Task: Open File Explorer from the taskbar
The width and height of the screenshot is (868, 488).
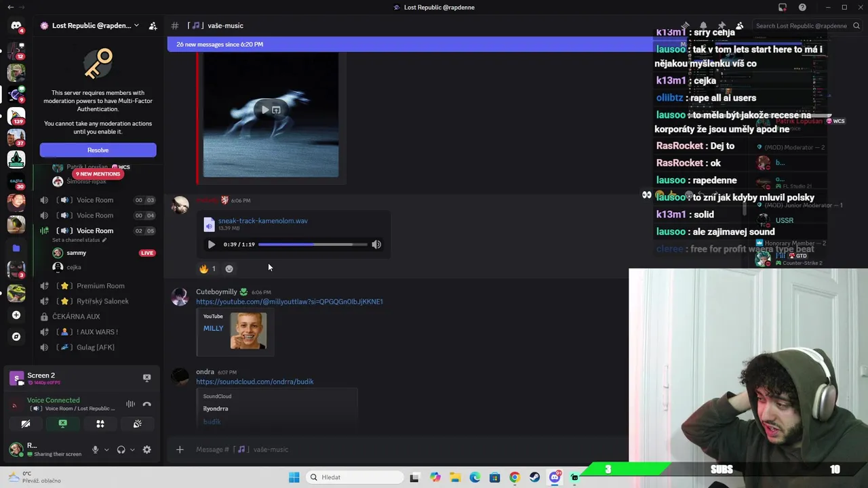Action: click(455, 477)
